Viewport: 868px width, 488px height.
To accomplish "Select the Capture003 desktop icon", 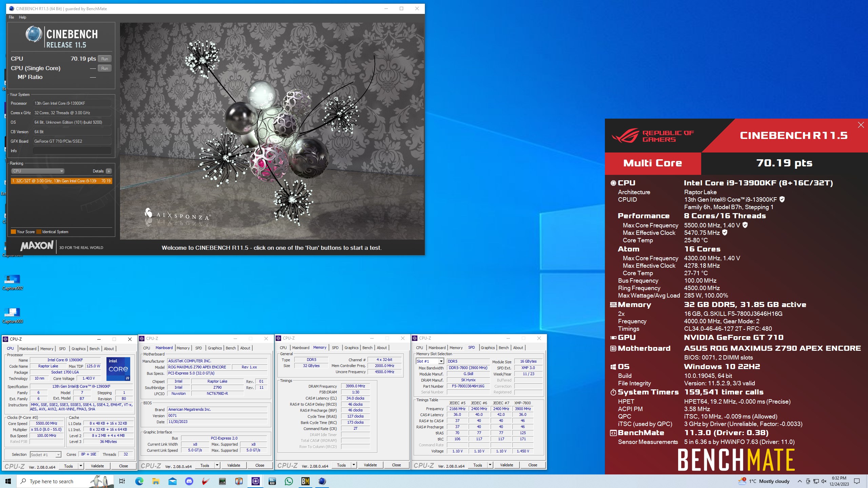I will coord(12,316).
